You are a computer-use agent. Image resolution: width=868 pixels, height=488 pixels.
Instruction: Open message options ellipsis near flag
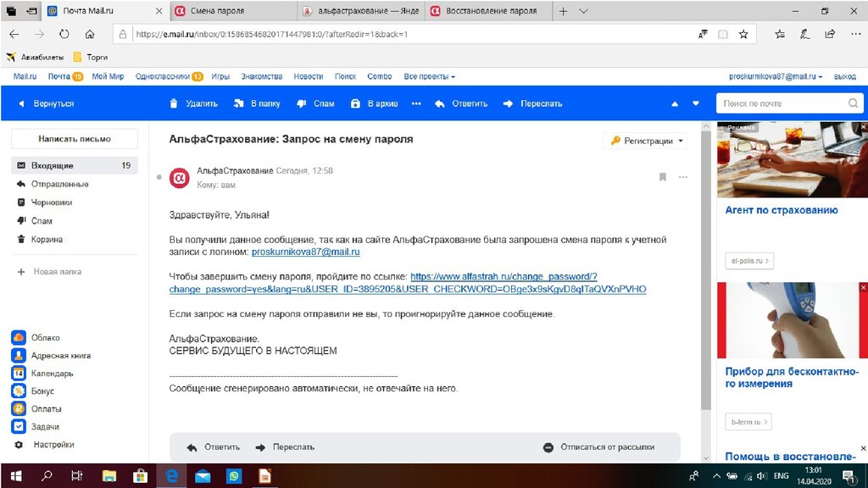pyautogui.click(x=683, y=177)
